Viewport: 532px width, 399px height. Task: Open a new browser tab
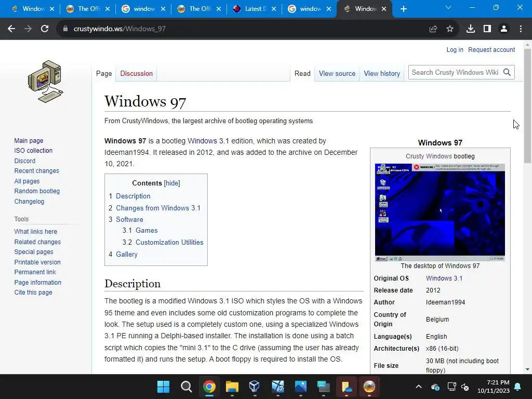[x=403, y=9]
